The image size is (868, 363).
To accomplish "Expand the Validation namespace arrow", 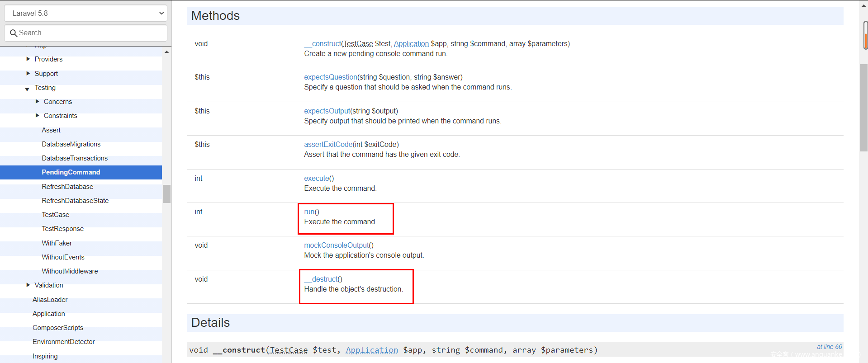I will [28, 285].
